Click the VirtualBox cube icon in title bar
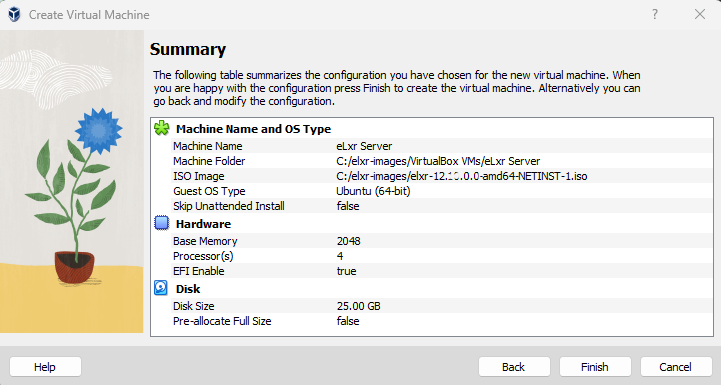This screenshot has width=721, height=385. click(x=14, y=15)
